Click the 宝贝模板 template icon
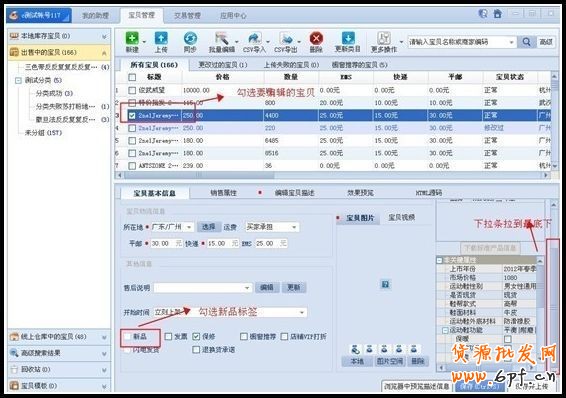The width and height of the screenshot is (566, 398). point(14,385)
